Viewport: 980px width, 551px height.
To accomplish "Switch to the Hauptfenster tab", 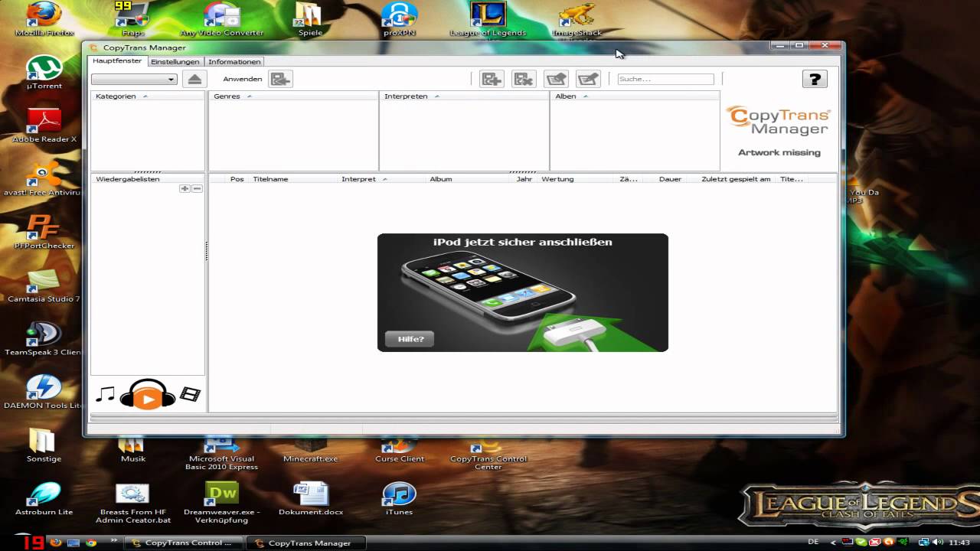I will [x=117, y=60].
